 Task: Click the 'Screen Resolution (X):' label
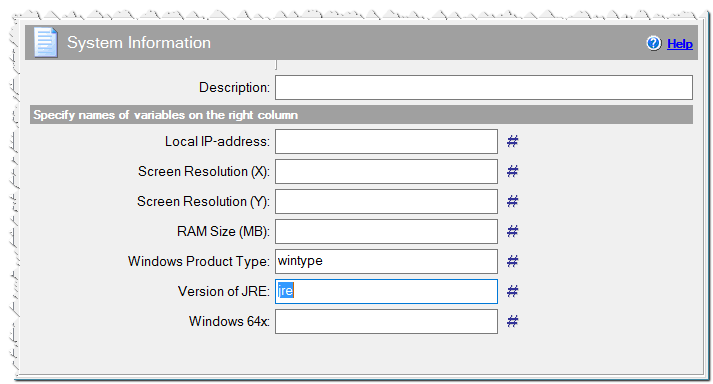[x=204, y=172]
